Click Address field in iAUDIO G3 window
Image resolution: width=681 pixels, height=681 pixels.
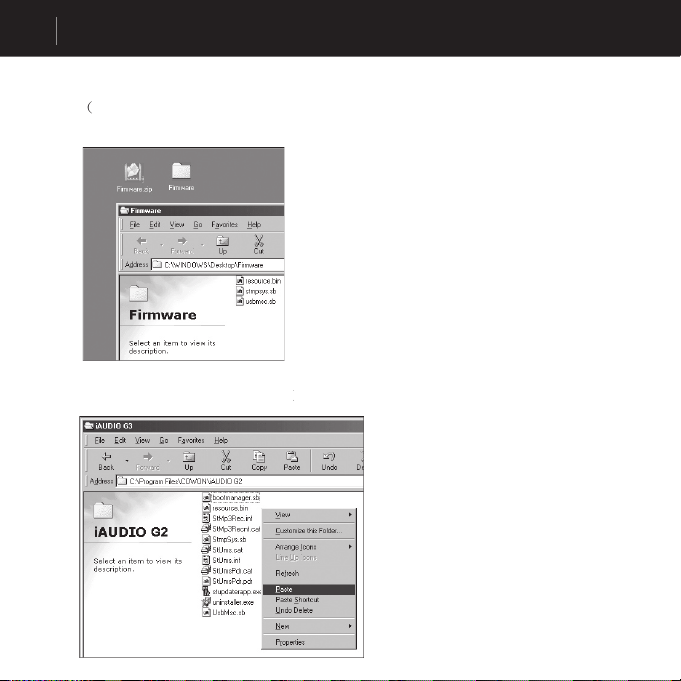click(240, 481)
